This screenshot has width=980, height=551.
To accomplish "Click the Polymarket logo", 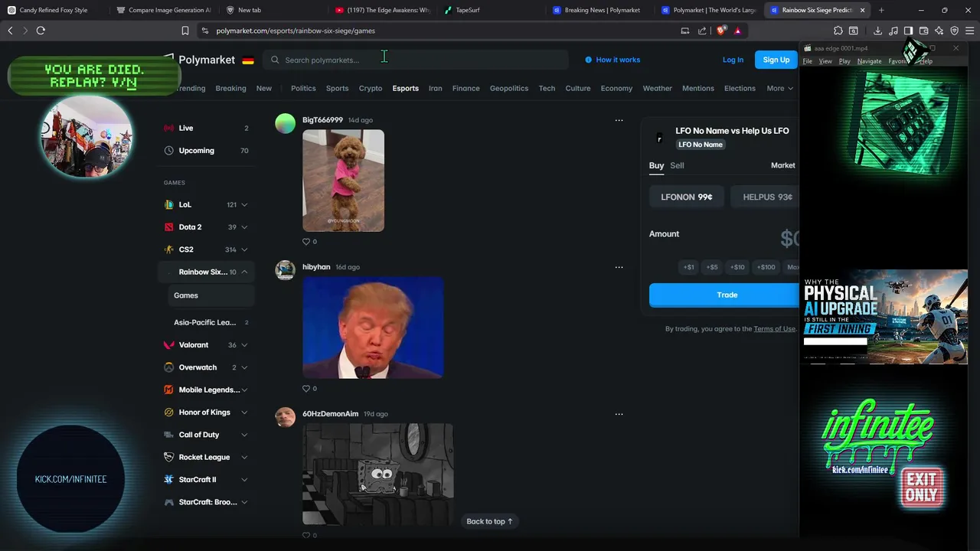I will point(201,60).
